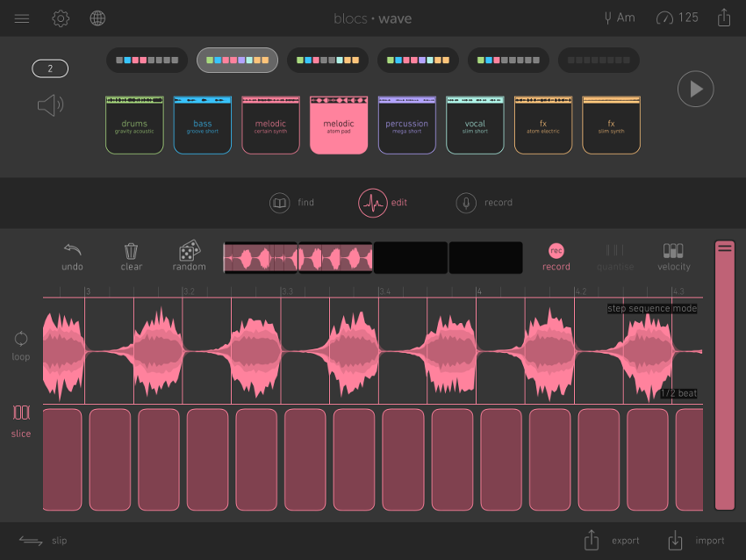
Task: Click the export icon
Action: (592, 540)
